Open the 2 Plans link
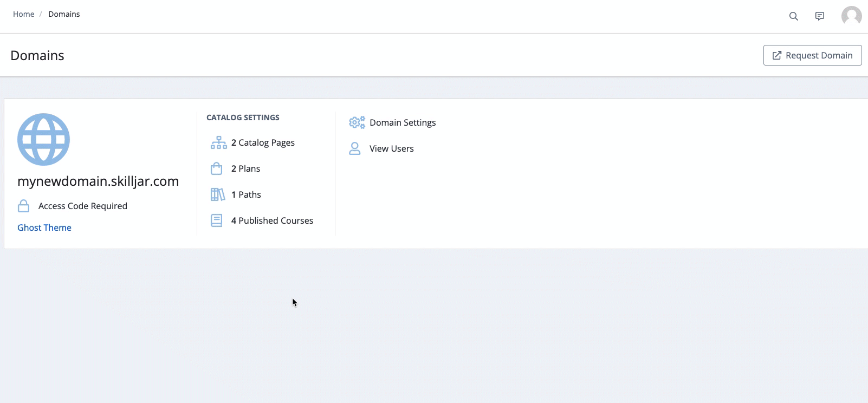Screen dimensions: 868x403 pyautogui.click(x=245, y=168)
